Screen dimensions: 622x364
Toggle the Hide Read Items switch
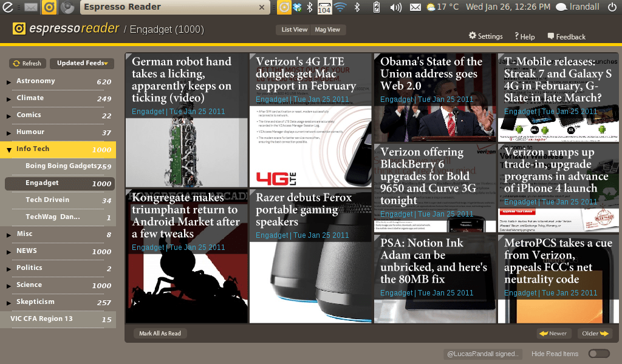(x=598, y=354)
